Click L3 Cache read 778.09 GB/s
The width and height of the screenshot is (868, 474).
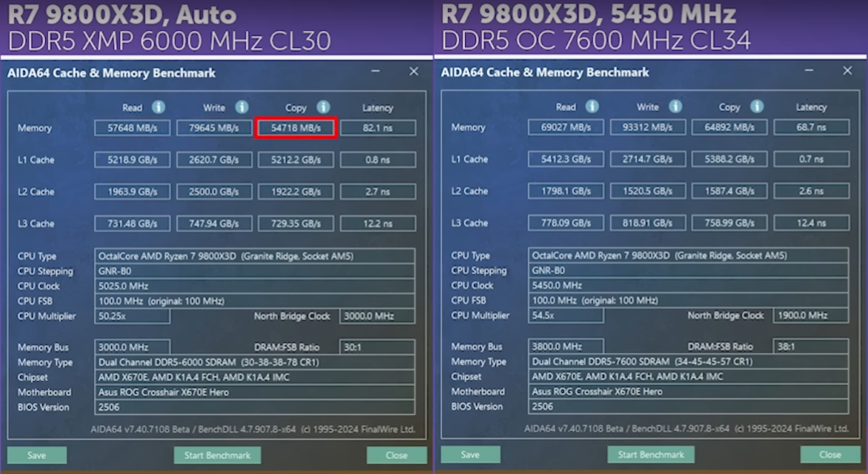[x=566, y=223]
